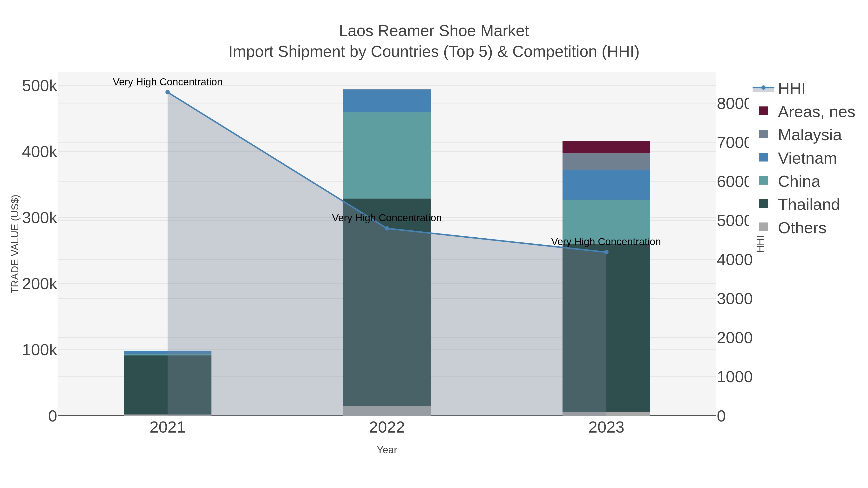Click the 2022 Others bar segment

tap(387, 411)
